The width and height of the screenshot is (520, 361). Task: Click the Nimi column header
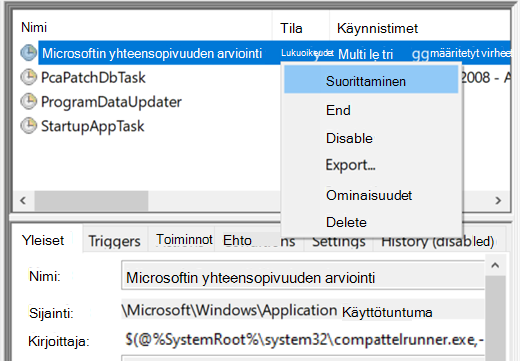tap(143, 28)
